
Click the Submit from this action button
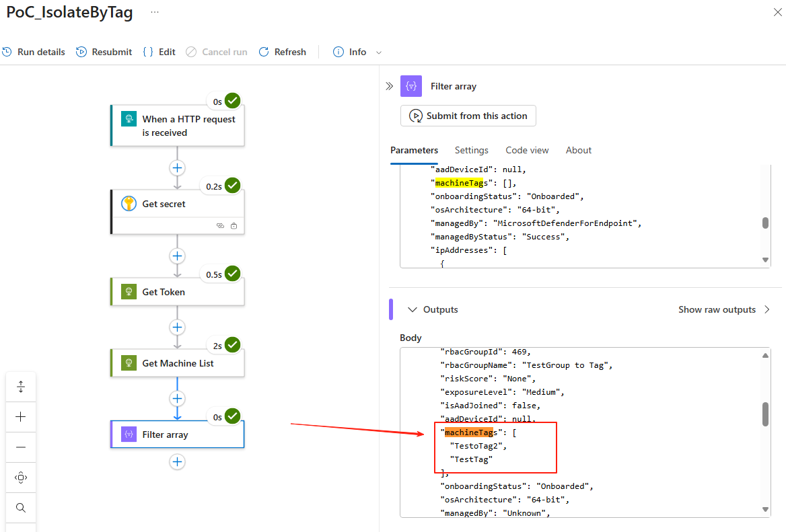[468, 116]
